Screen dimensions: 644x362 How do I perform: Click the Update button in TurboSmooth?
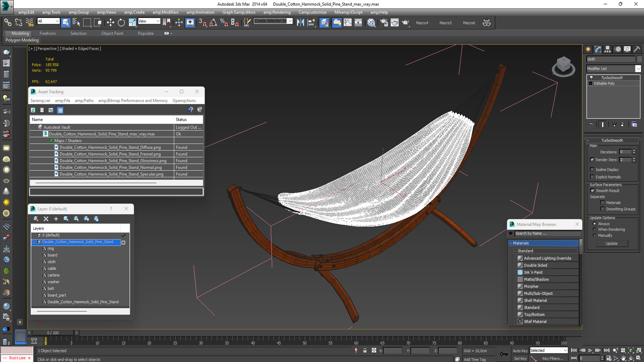611,244
